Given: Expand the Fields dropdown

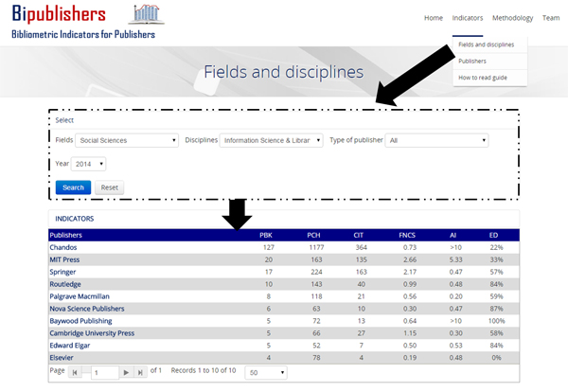Looking at the screenshot, I should 127,140.
